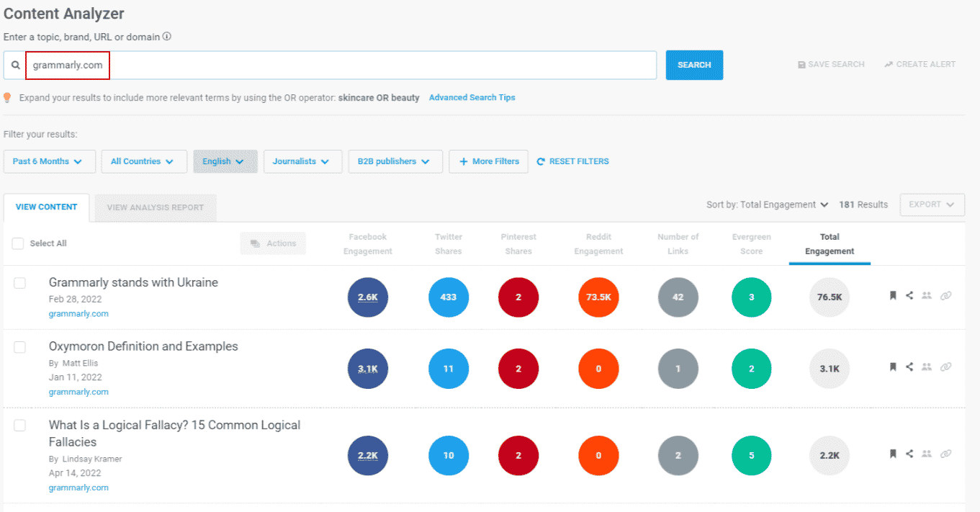Screen dimensions: 980x512
Task: Click Save Search
Action: point(831,64)
